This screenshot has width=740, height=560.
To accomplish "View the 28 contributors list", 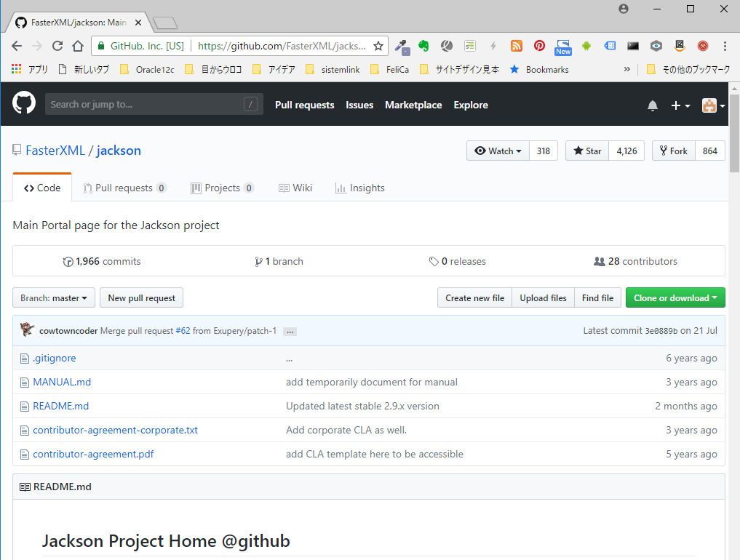I will (x=635, y=261).
